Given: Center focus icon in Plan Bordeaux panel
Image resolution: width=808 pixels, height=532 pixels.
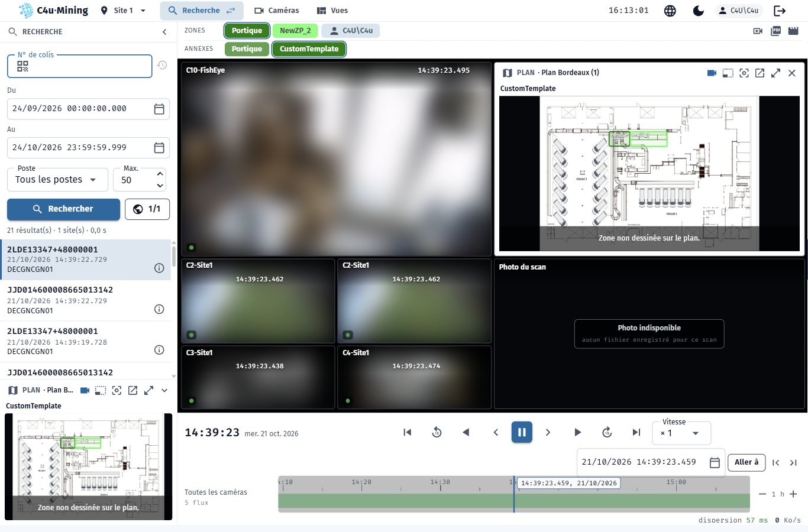Looking at the screenshot, I should (744, 73).
